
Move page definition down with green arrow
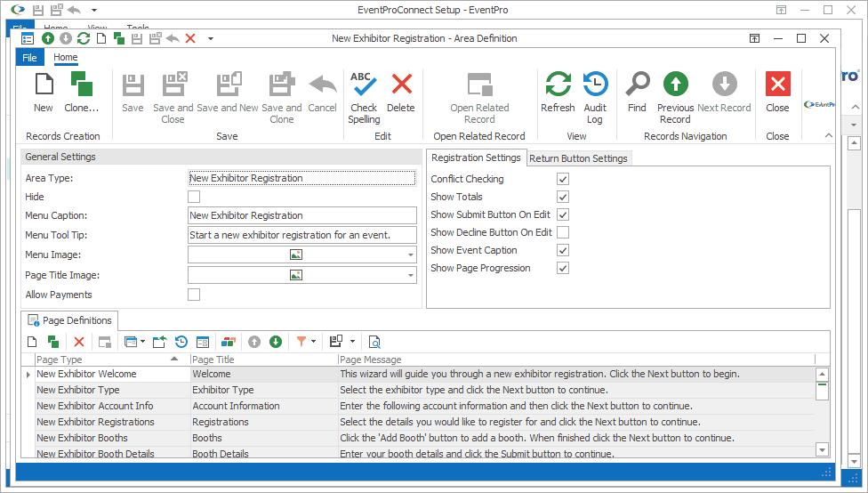(x=276, y=342)
